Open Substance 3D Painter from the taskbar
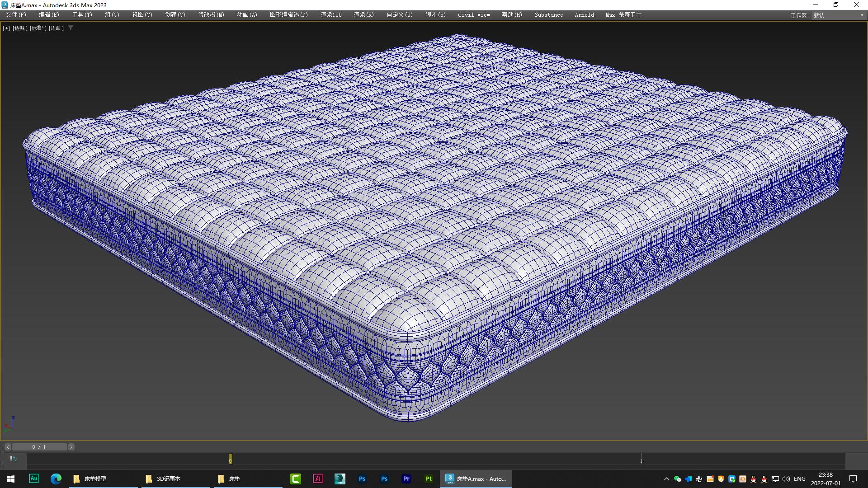868x488 pixels. [428, 479]
